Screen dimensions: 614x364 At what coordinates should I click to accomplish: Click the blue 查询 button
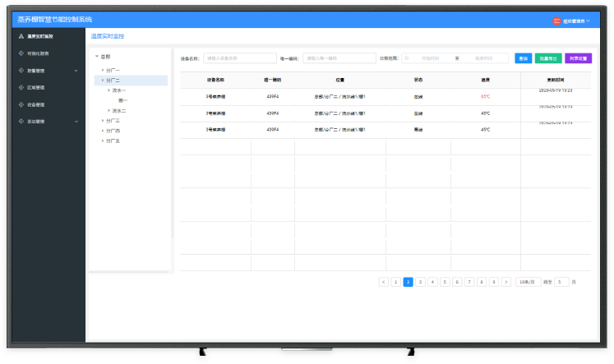523,58
